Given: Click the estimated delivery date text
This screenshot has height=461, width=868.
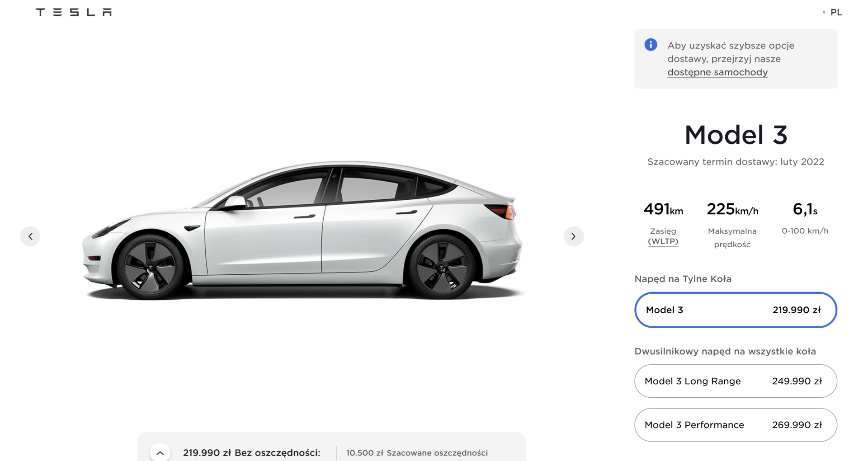Looking at the screenshot, I should tap(736, 162).
